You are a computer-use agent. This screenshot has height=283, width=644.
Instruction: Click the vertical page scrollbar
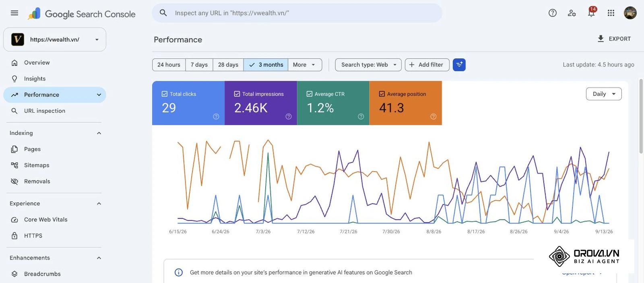(x=641, y=116)
